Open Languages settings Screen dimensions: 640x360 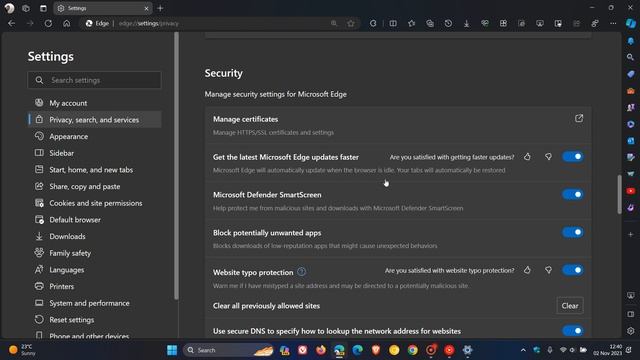tap(94, 270)
